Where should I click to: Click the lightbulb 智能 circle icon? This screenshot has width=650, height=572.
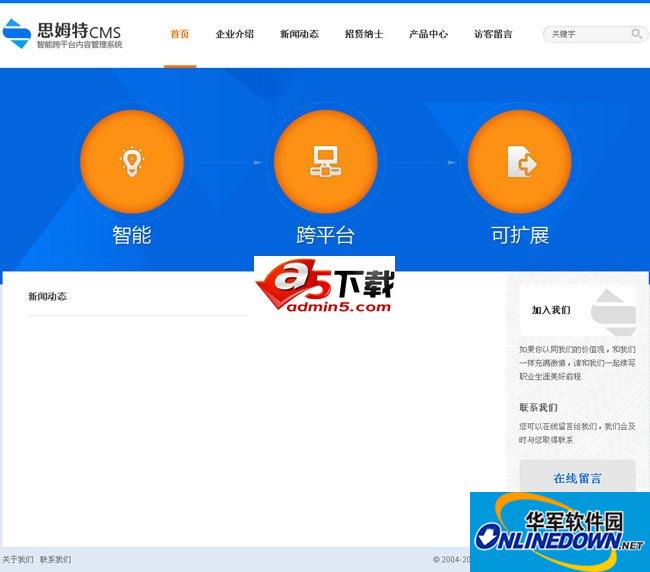(x=132, y=162)
